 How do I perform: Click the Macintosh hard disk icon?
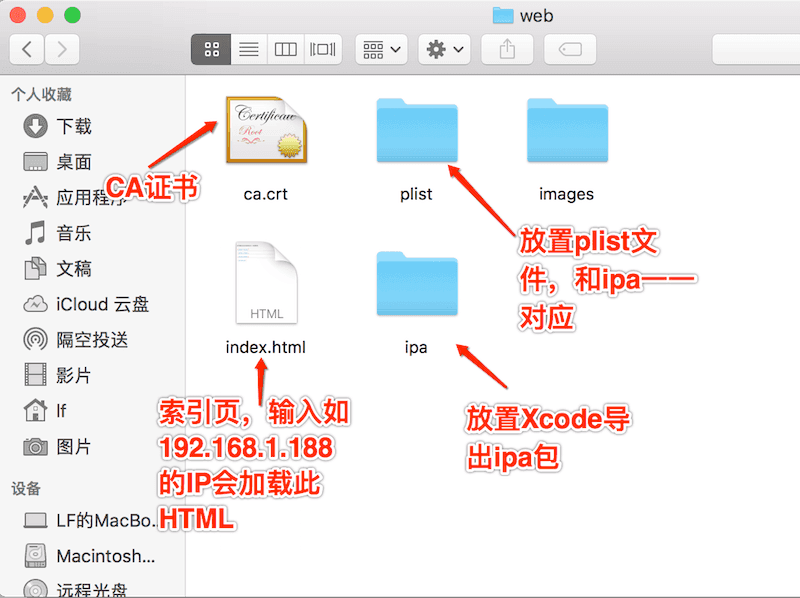[35, 556]
